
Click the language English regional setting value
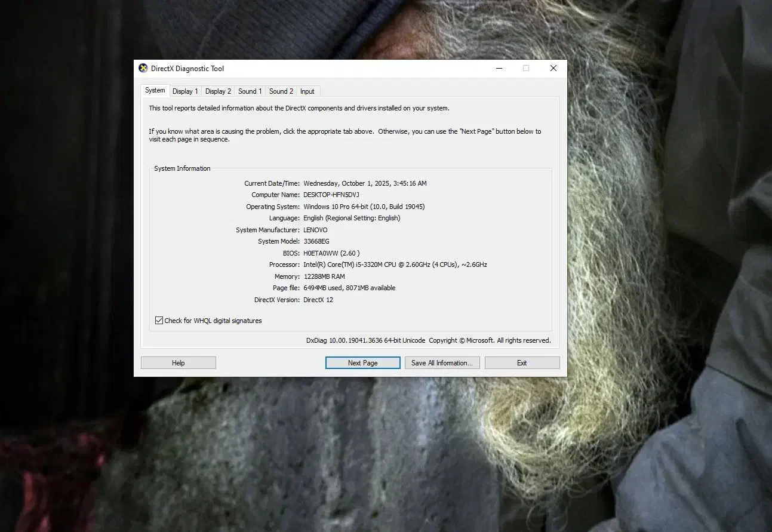pyautogui.click(x=352, y=218)
